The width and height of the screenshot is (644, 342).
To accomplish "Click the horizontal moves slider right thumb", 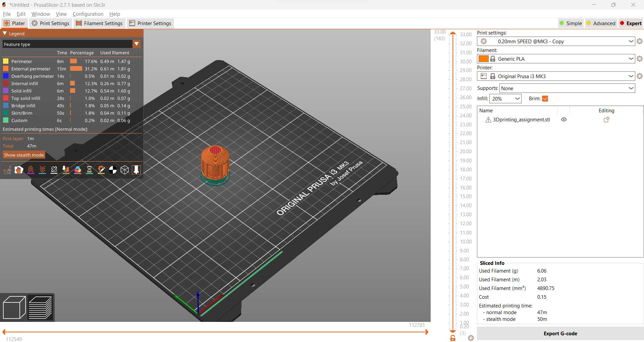I will [x=427, y=332].
